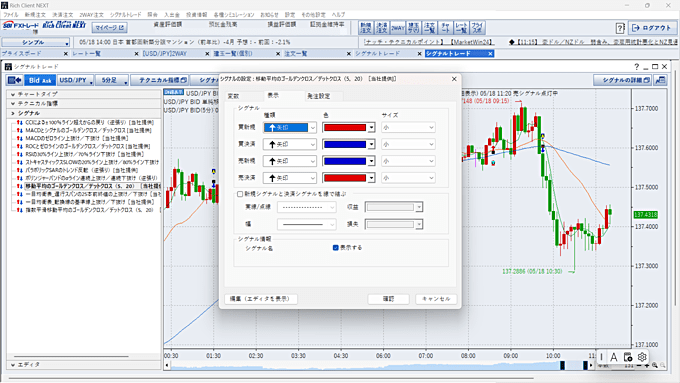The image size is (680, 383).
Task: Click the chart scroll right arrow
Action: (591, 366)
